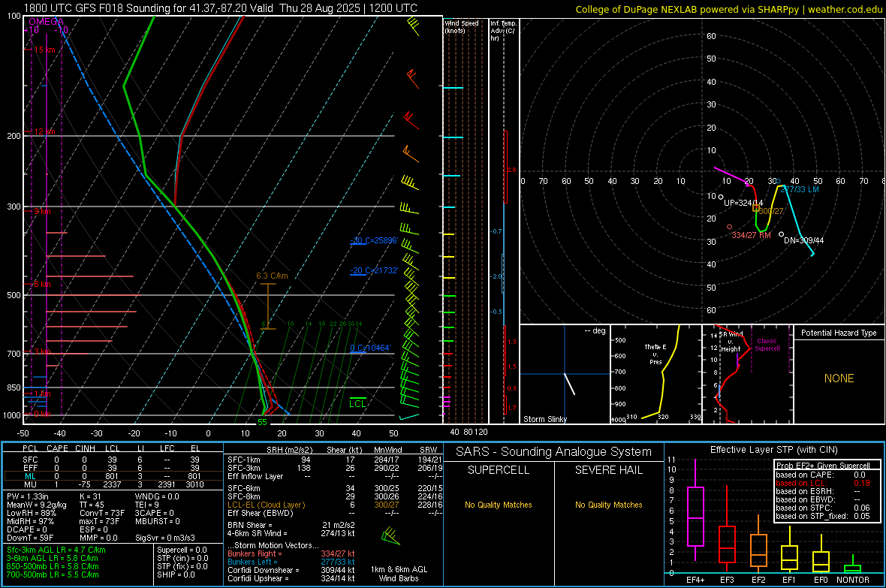The width and height of the screenshot is (886, 588).
Task: Click the Corfidi Upshear = 324/14 kt line
Action: tap(291, 577)
